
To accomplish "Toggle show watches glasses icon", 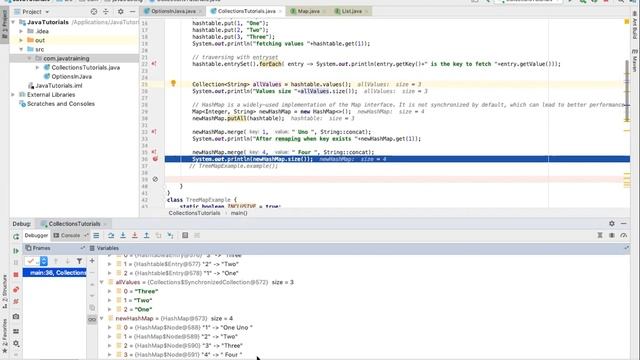I will pyautogui.click(x=92, y=319).
